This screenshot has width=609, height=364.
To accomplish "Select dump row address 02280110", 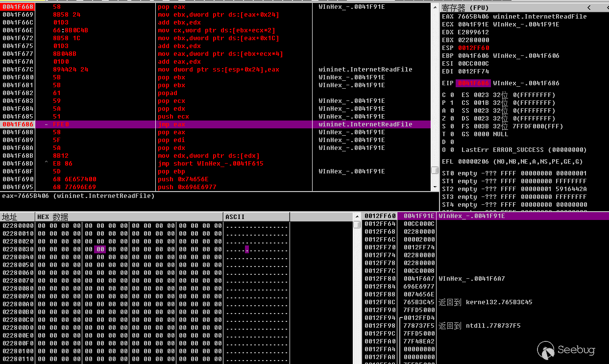I will 18,359.
